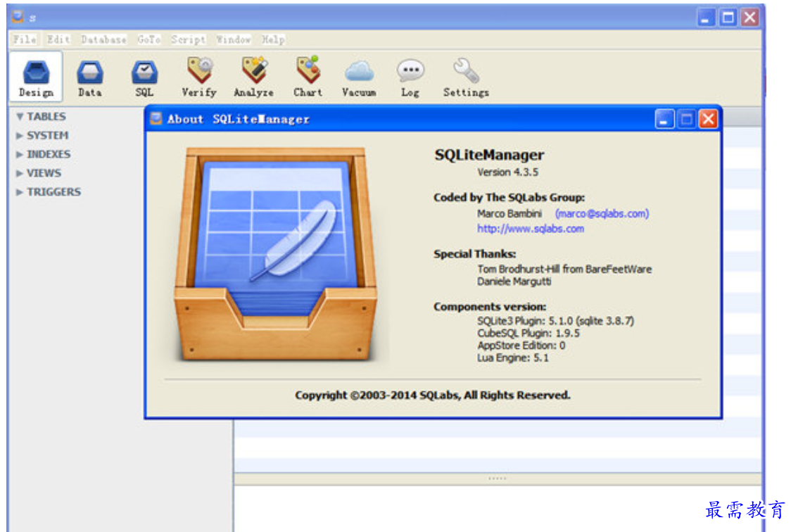Expand the INDEXES tree arrow

20,154
